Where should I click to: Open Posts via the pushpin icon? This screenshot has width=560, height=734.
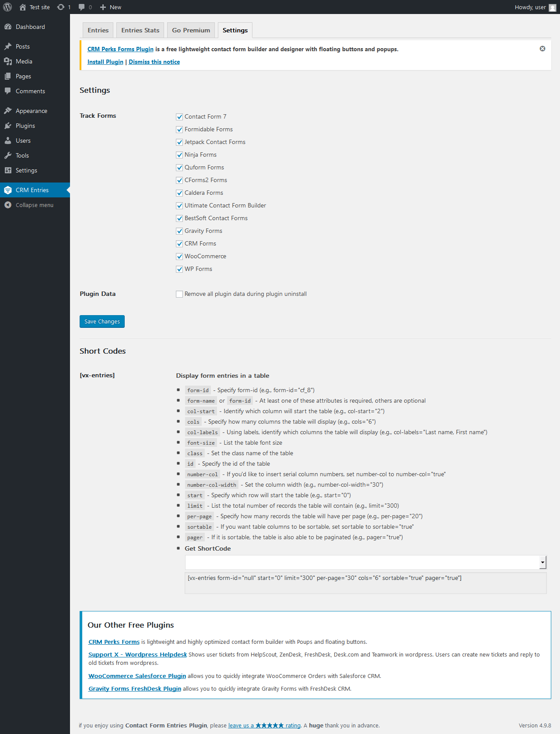[x=8, y=46]
